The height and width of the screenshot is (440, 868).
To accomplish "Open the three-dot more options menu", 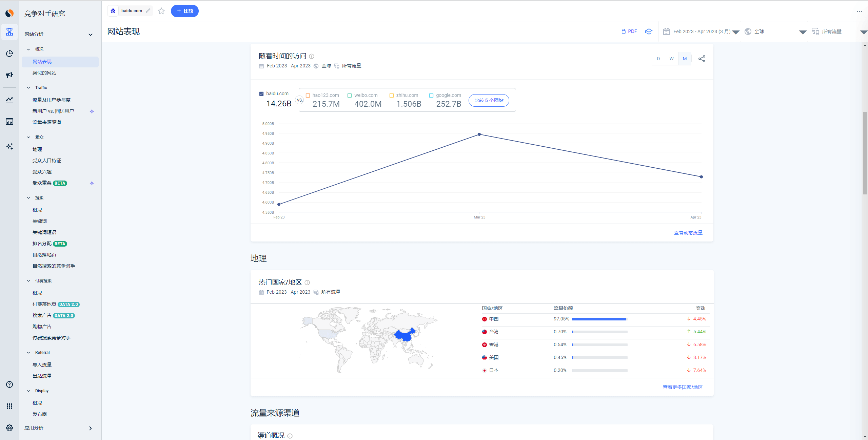I will click(859, 12).
